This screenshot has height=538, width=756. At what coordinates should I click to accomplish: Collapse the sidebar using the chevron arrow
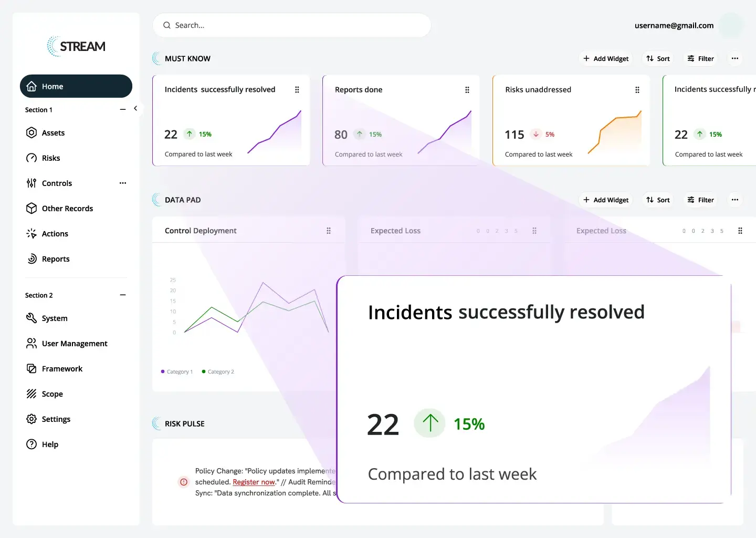pyautogui.click(x=136, y=108)
